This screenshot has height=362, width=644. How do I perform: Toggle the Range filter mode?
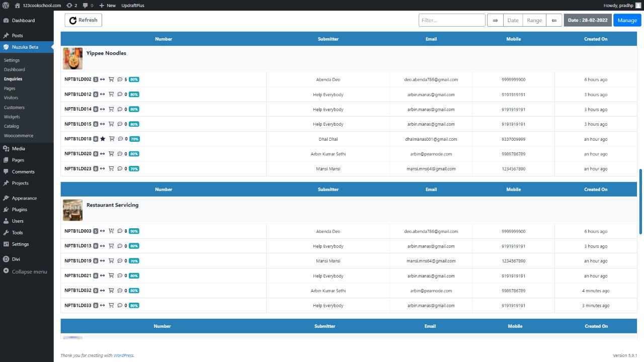(x=534, y=20)
